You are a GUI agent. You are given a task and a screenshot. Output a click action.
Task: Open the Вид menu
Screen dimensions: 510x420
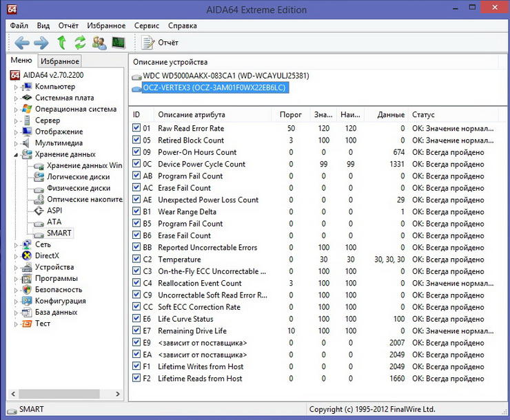43,25
